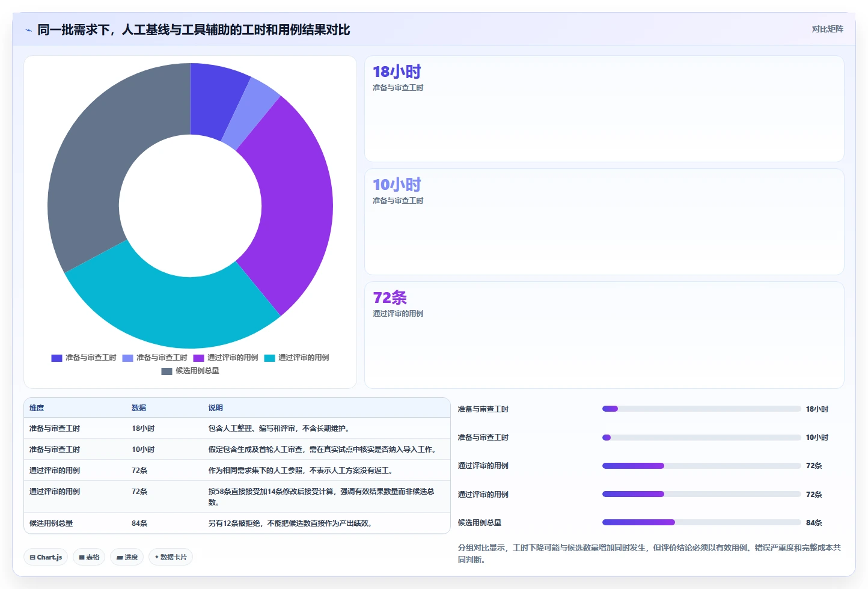Click the 数据卡片 chip

point(171,557)
